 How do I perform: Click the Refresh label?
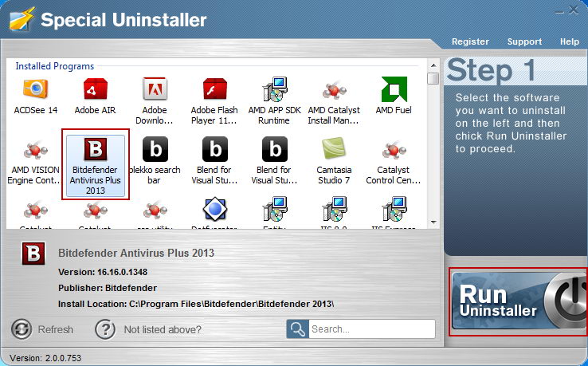point(56,329)
